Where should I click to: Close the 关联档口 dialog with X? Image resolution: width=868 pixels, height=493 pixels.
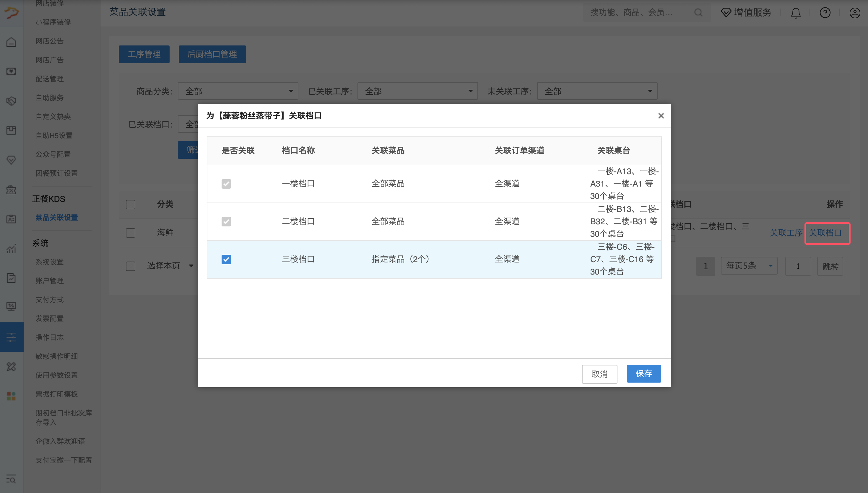pyautogui.click(x=661, y=116)
